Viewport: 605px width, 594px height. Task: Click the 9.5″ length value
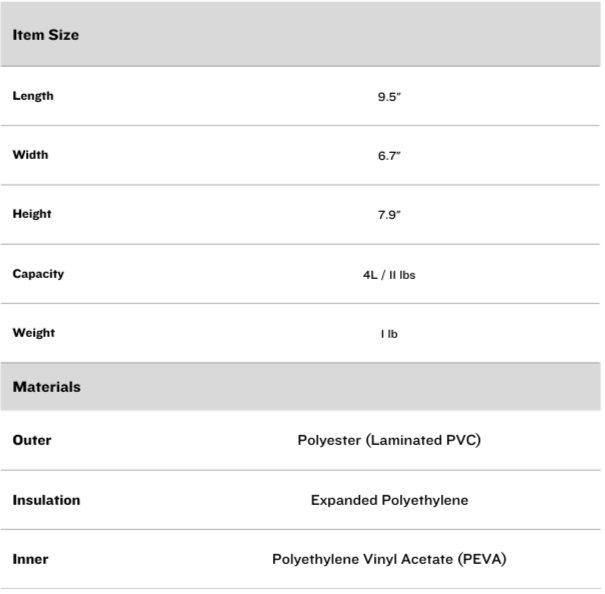[389, 97]
